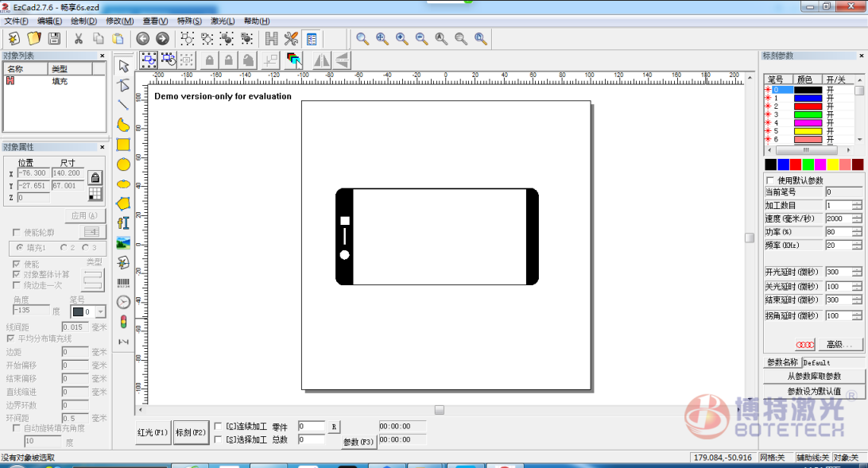The width and height of the screenshot is (868, 468).
Task: Click 从参数库取参数 button
Action: pyautogui.click(x=814, y=376)
